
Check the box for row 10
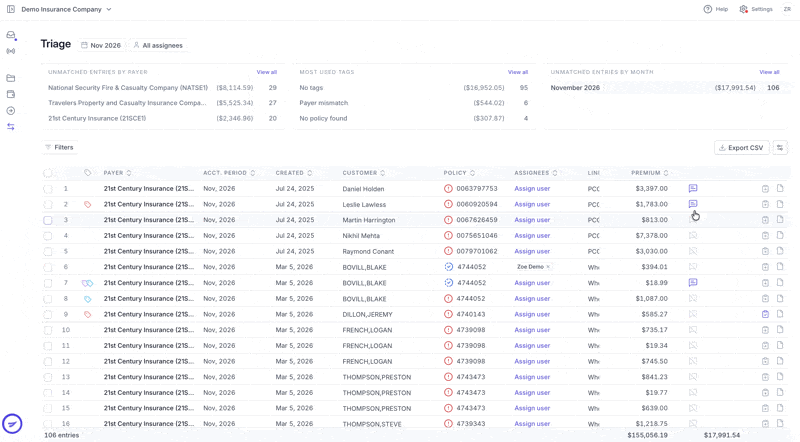[48, 330]
